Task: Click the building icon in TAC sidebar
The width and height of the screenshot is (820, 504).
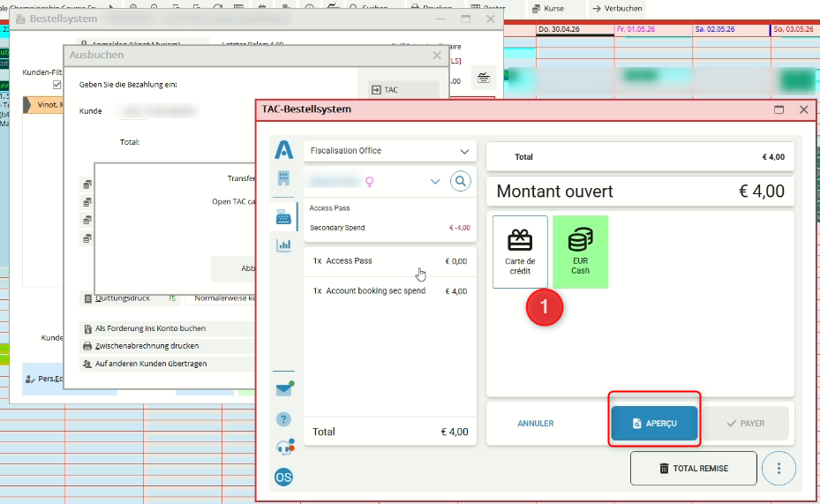Action: pos(283,179)
